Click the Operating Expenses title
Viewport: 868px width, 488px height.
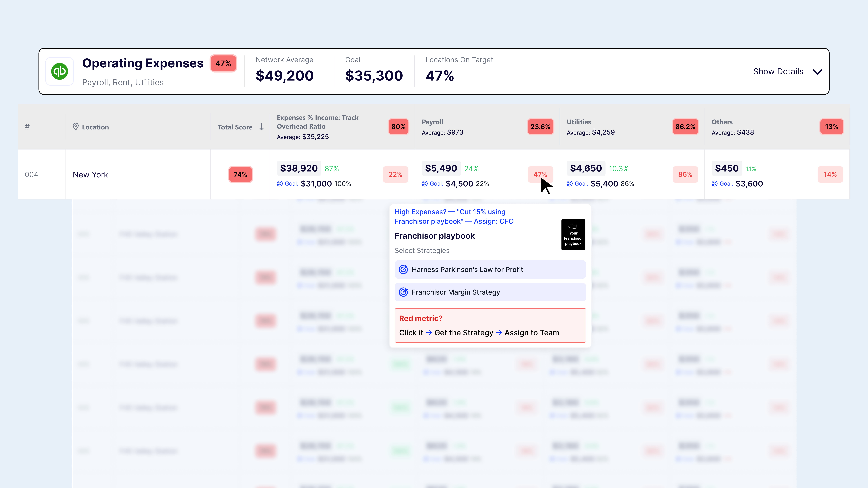[143, 63]
